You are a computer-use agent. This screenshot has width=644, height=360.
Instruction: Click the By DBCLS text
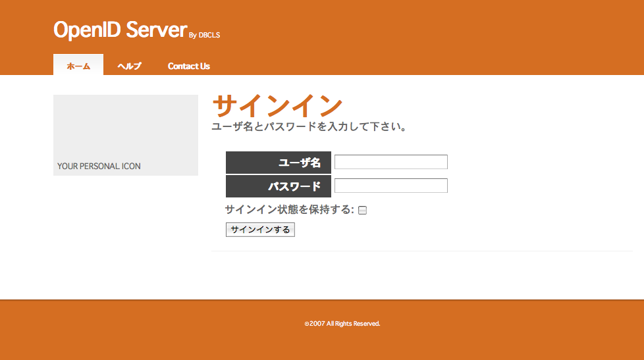pos(205,36)
